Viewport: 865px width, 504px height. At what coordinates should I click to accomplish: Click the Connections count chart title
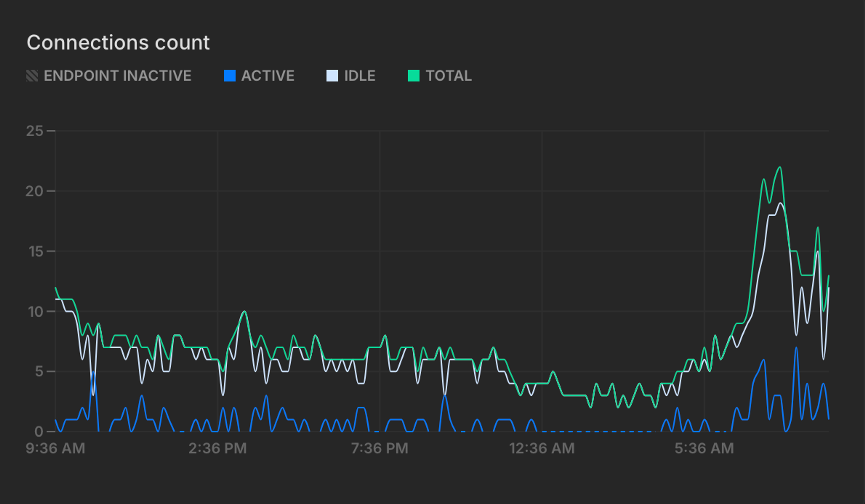118,43
